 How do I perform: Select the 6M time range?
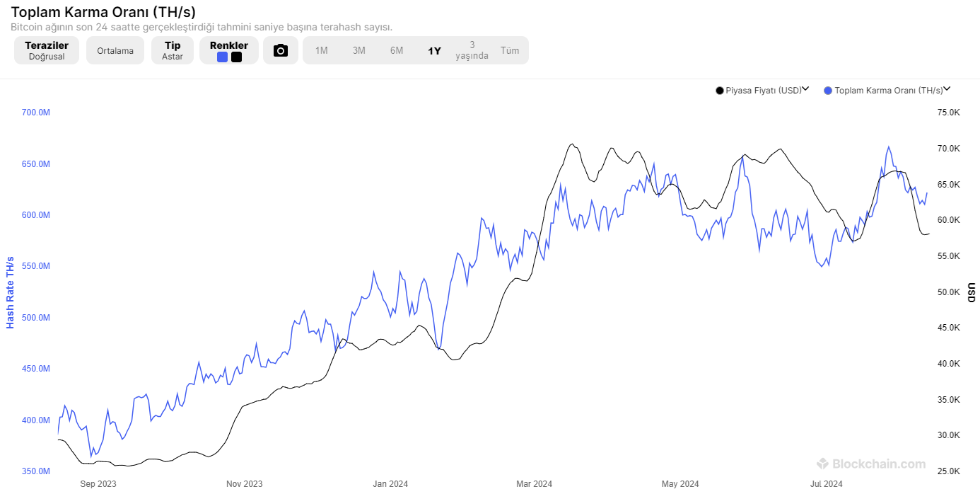397,50
